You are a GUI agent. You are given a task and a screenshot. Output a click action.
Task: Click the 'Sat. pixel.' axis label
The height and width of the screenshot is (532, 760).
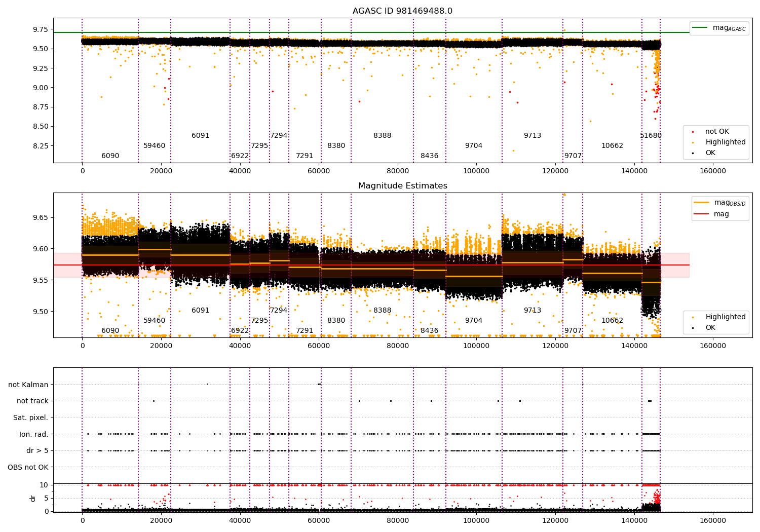[31, 417]
